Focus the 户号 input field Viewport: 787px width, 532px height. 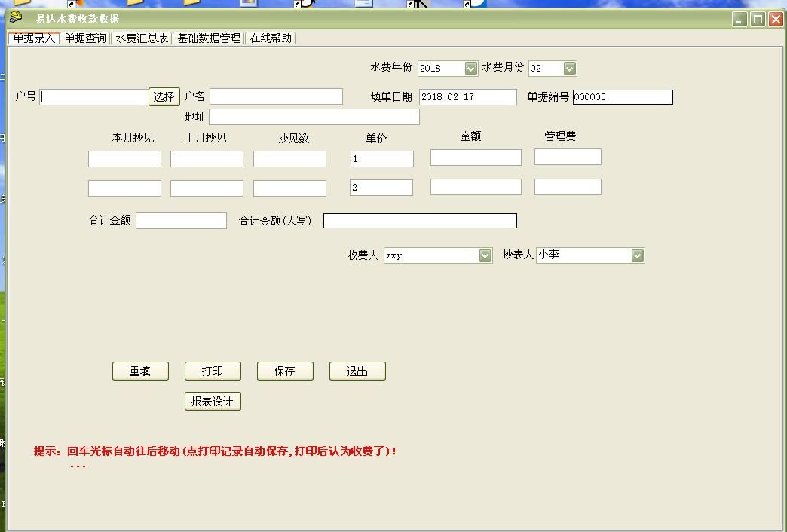pyautogui.click(x=94, y=97)
